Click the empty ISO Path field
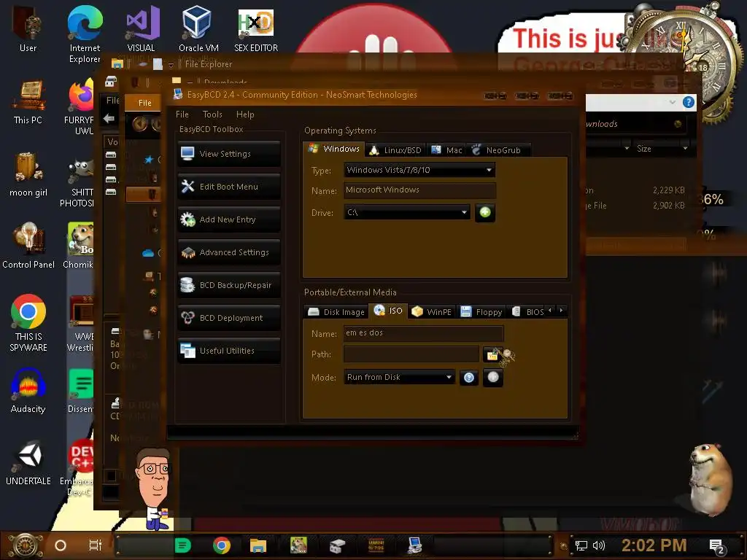The image size is (747, 560). (x=411, y=354)
